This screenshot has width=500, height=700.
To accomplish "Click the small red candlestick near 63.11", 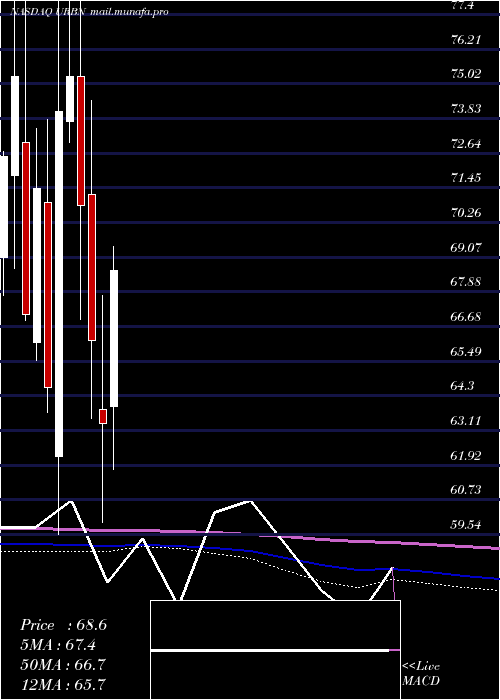I will (x=103, y=416).
